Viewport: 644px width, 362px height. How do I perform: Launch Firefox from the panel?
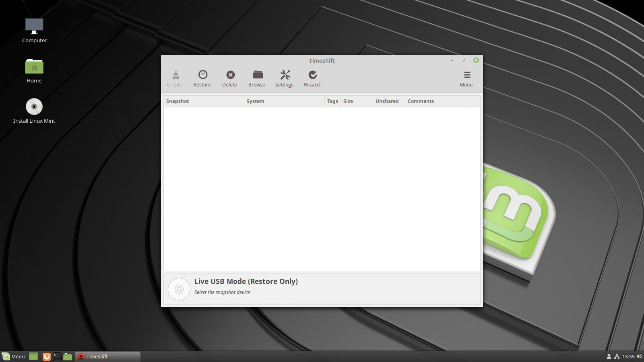click(47, 356)
